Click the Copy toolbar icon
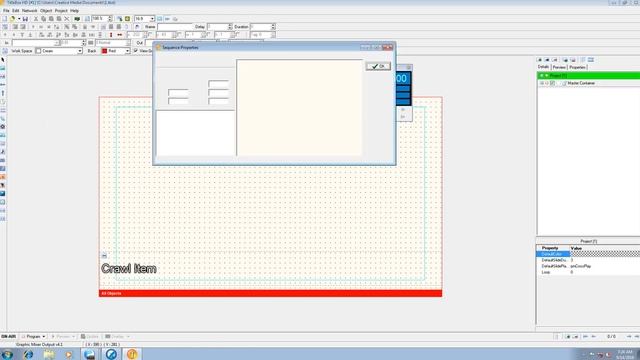 (43, 19)
